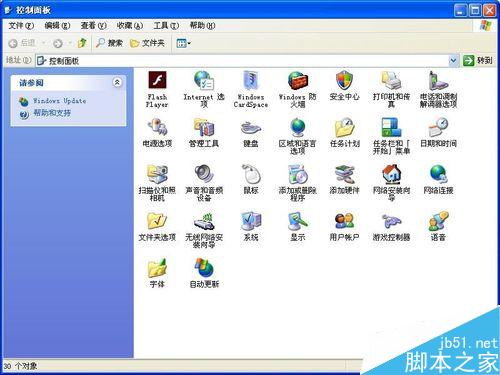Minimize the 控制面板 window
The image size is (500, 375).
(460, 10)
